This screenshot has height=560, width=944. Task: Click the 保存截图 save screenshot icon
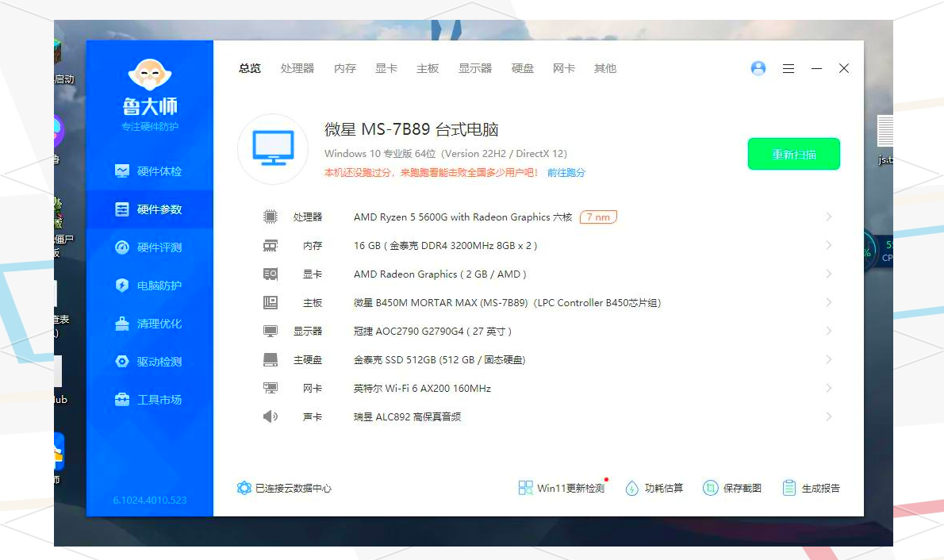pos(711,488)
